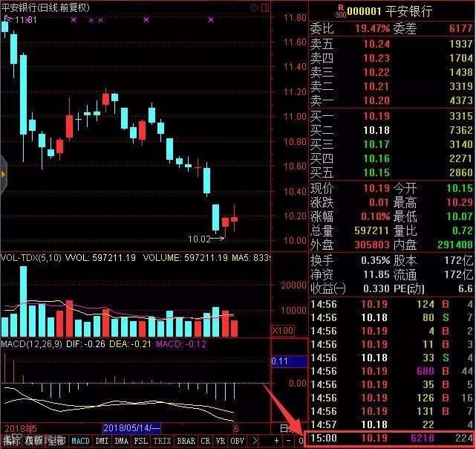Open the 全部 tab
The height and width of the screenshot is (449, 476).
pos(56,441)
